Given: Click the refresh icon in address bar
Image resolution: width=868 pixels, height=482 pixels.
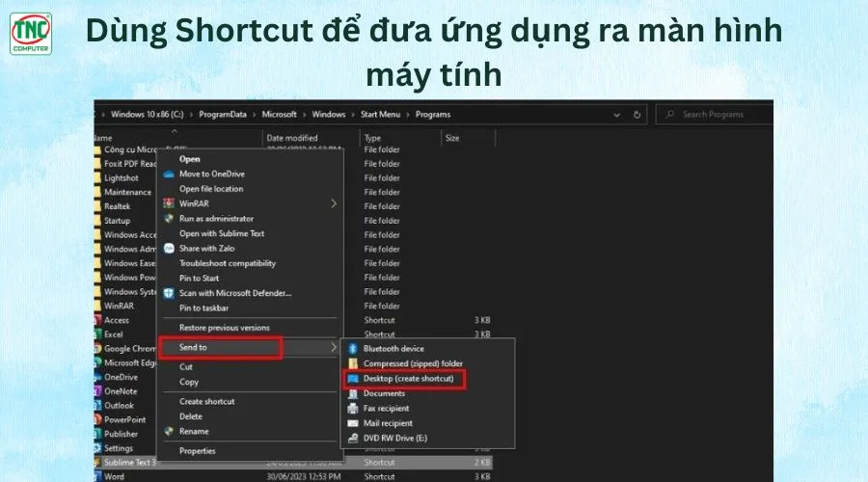Looking at the screenshot, I should [x=637, y=115].
